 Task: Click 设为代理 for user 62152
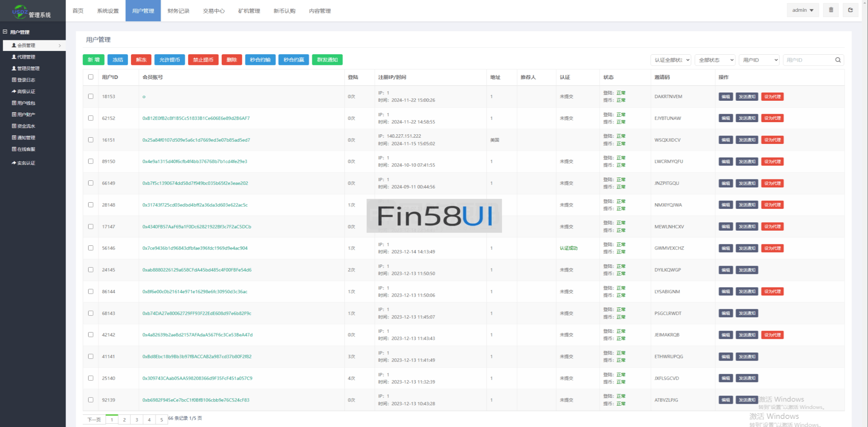[772, 118]
